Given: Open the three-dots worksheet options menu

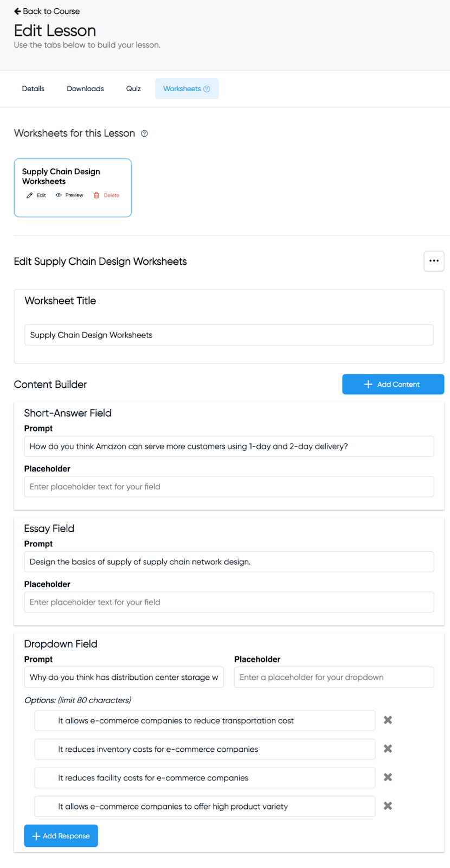Looking at the screenshot, I should coord(434,261).
